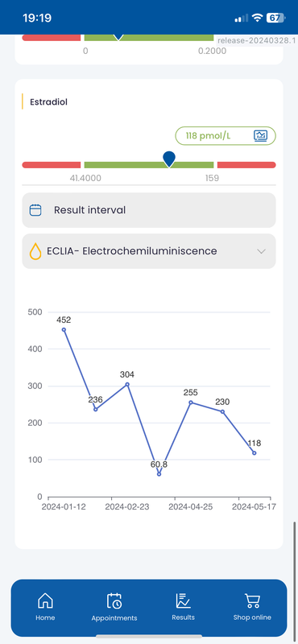Tap the Estradiol test heading
298x644 pixels.
pyautogui.click(x=48, y=102)
